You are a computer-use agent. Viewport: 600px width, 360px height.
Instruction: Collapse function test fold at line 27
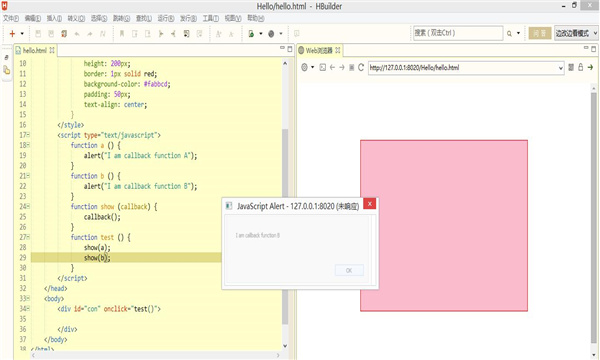28,237
